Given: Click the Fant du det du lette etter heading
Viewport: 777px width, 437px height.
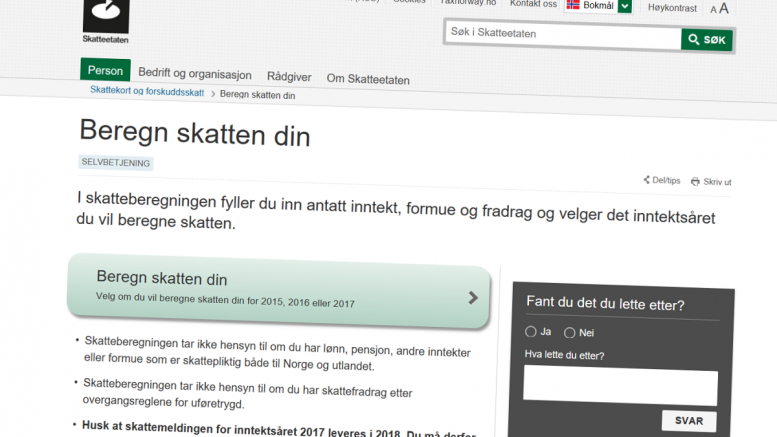Looking at the screenshot, I should 605,303.
